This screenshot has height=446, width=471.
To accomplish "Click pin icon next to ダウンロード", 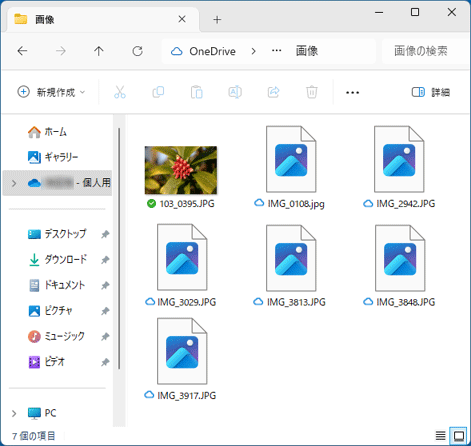I will pyautogui.click(x=105, y=260).
